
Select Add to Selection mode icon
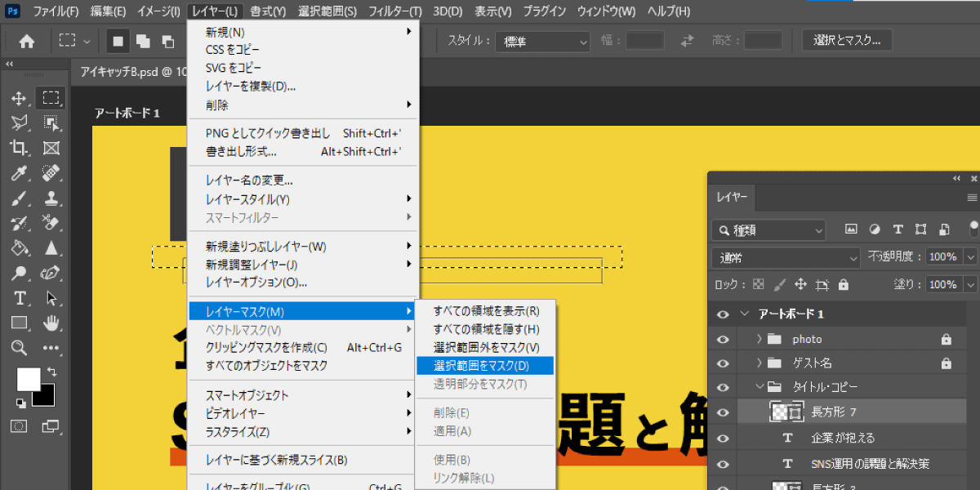click(143, 41)
